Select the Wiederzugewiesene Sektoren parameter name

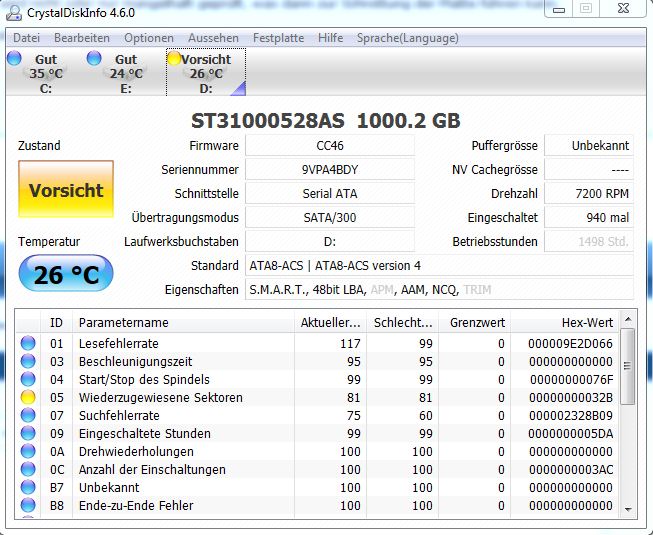tap(161, 398)
